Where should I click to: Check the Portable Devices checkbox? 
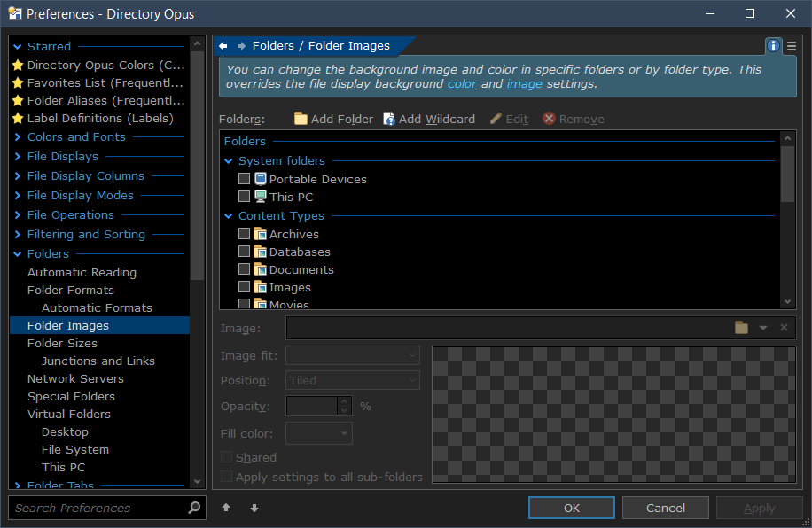pyautogui.click(x=245, y=179)
